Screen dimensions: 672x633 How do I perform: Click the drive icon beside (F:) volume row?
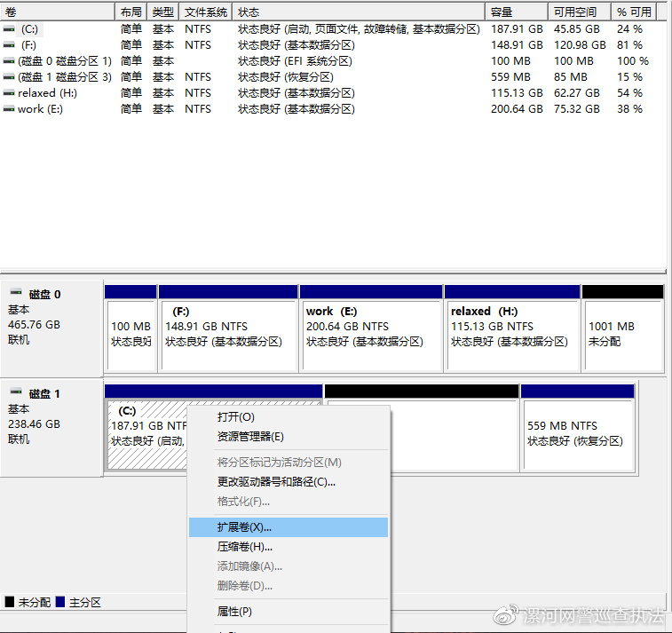point(10,45)
